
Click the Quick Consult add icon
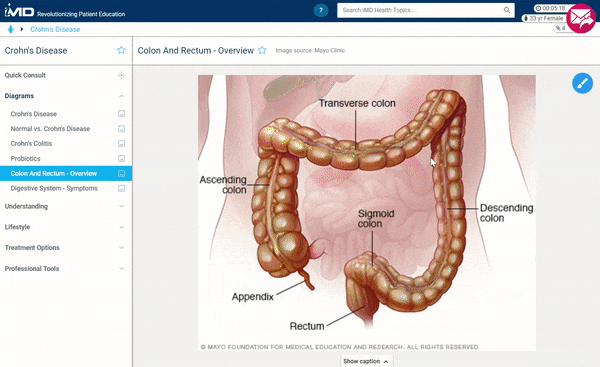point(121,75)
